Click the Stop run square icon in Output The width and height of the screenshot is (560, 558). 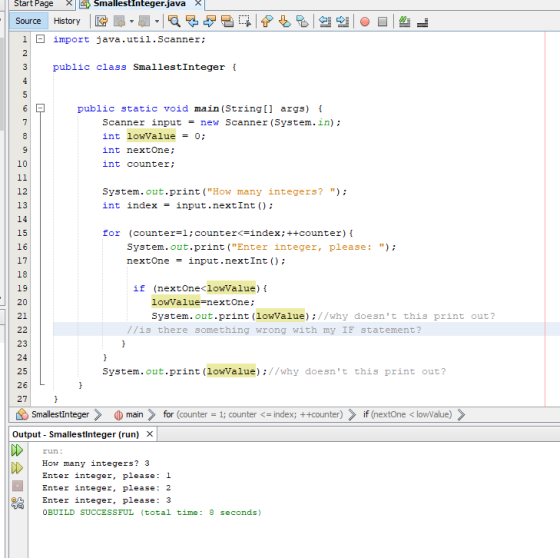(17, 486)
